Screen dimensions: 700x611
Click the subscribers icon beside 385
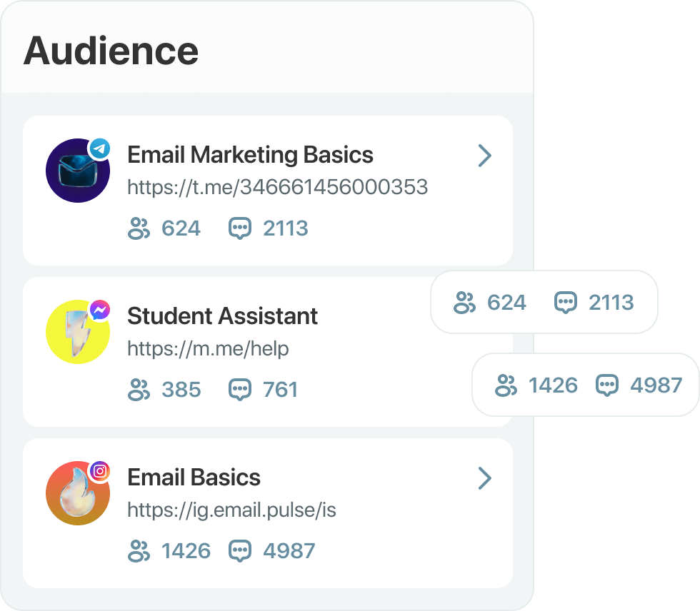click(139, 390)
